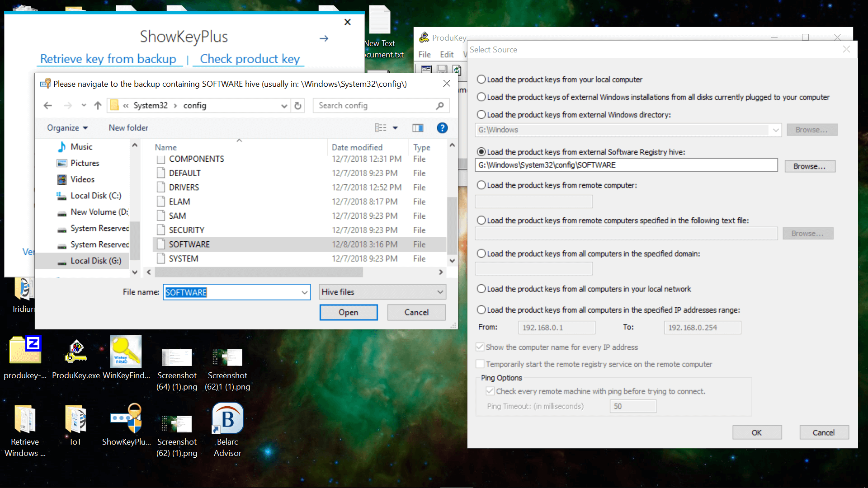Open the Organize dropdown menu
This screenshot has height=488, width=868.
pos(67,128)
